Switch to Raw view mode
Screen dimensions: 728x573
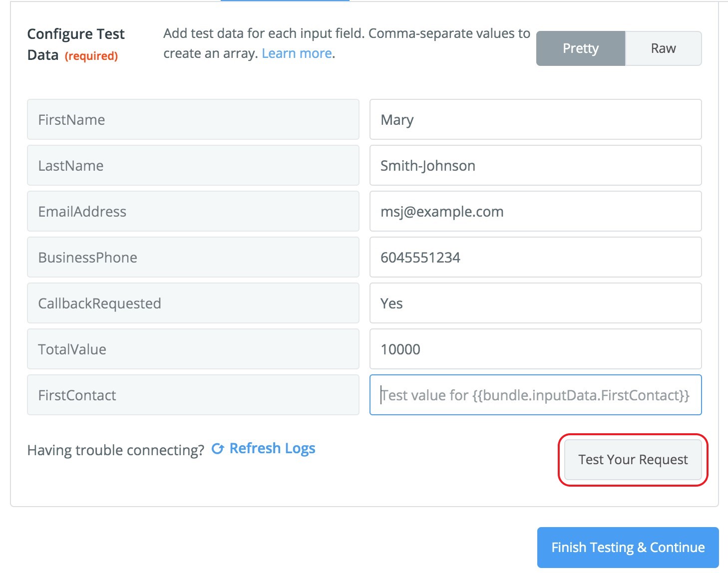coord(663,48)
